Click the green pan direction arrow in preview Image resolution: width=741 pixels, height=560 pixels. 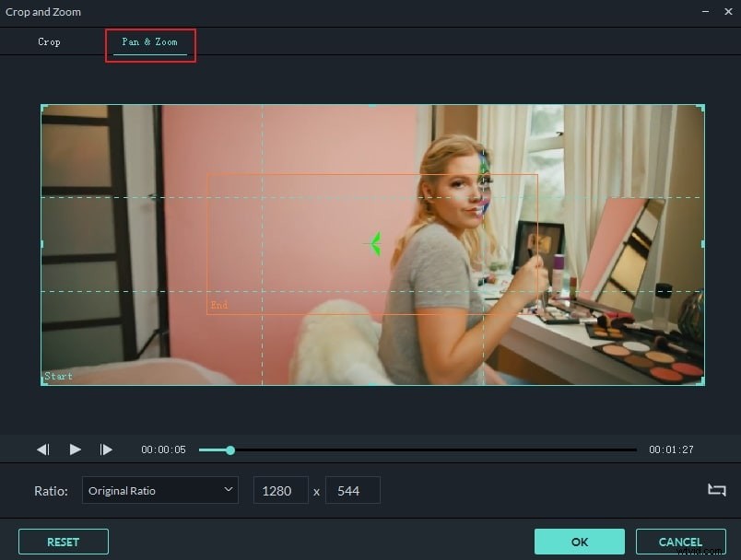pos(373,242)
